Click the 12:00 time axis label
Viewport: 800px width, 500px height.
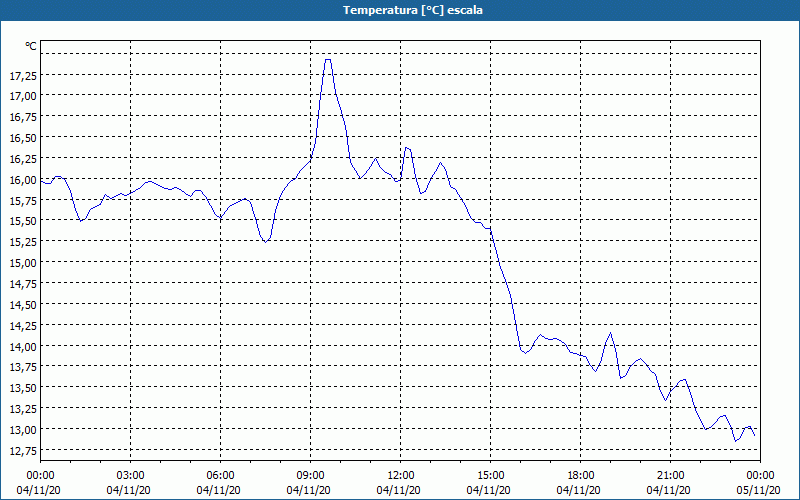401,476
